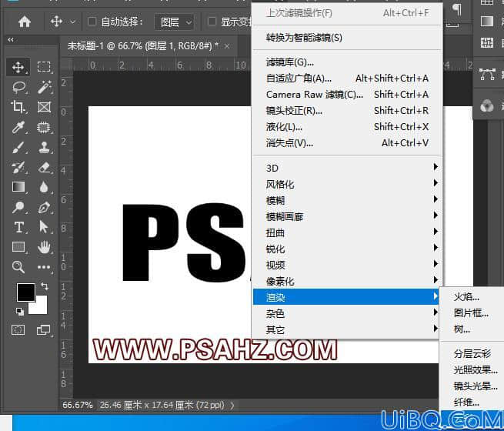Select the Hand tool
This screenshot has height=431, width=504.
click(x=44, y=247)
